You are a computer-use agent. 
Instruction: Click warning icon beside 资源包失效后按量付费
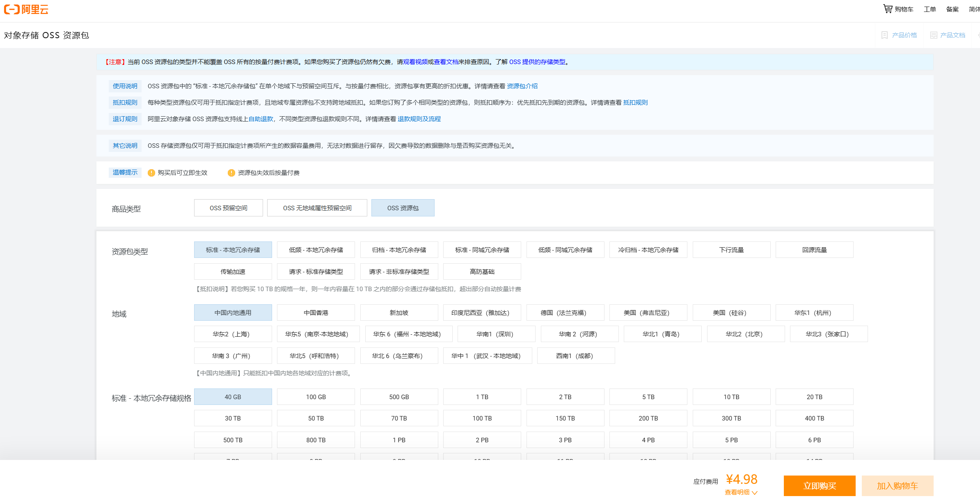pyautogui.click(x=231, y=173)
